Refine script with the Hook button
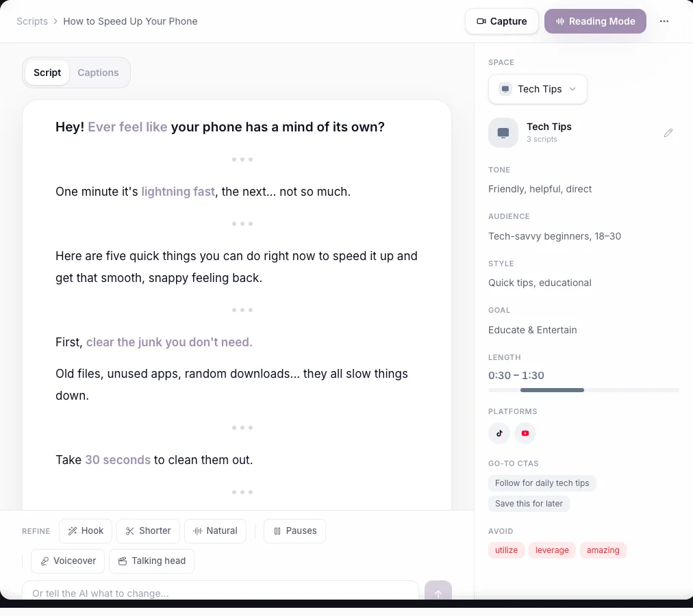This screenshot has height=616, width=693. pos(86,530)
